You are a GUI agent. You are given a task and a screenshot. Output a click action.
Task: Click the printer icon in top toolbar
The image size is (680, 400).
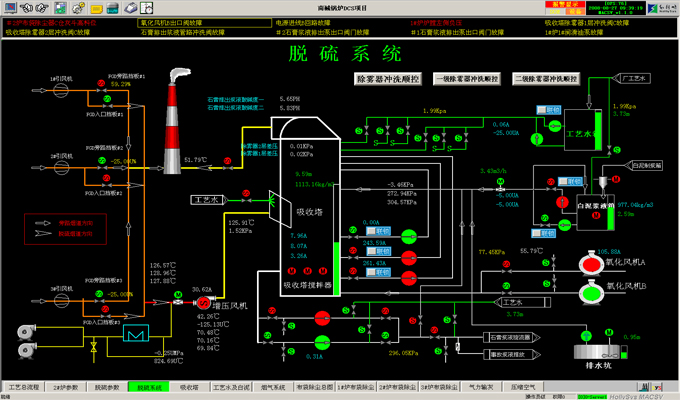pos(130,7)
